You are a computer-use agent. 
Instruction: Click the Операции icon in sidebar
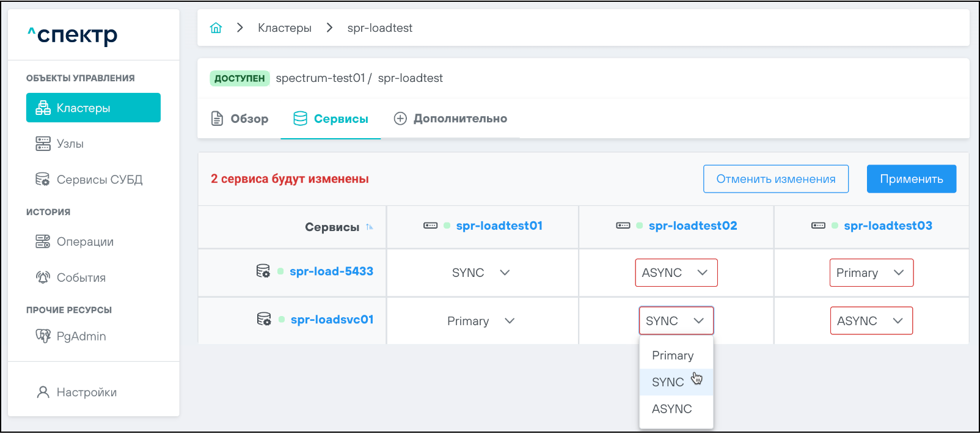pyautogui.click(x=43, y=241)
